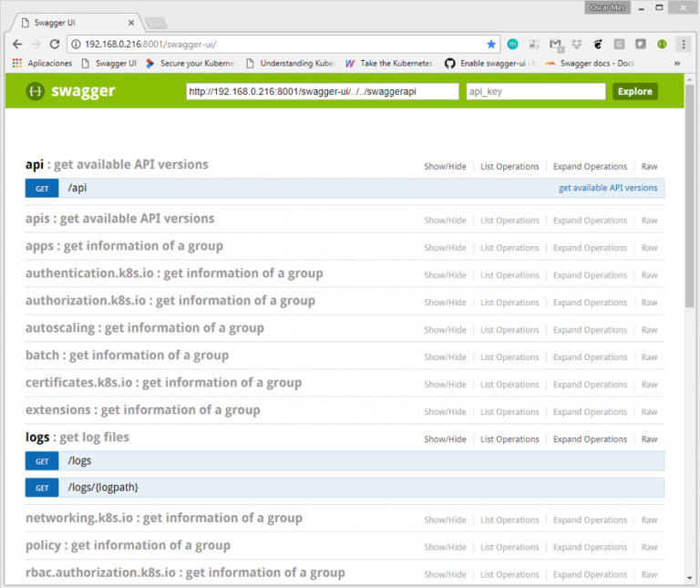Click Raw for api section
This screenshot has height=588, width=700.
point(649,167)
